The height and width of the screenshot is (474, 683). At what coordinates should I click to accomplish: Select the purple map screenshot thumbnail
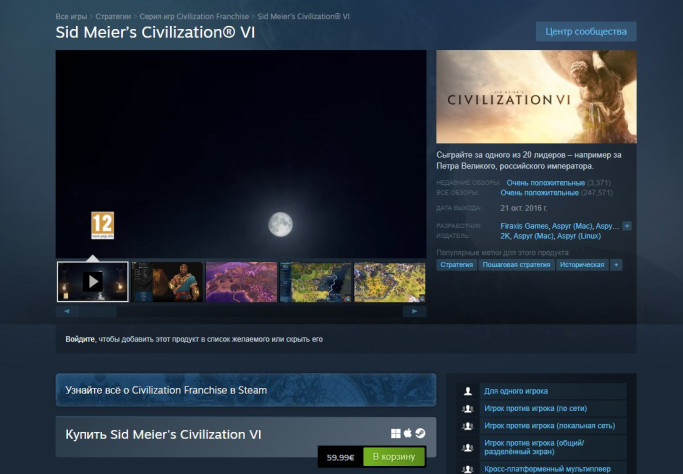(241, 282)
